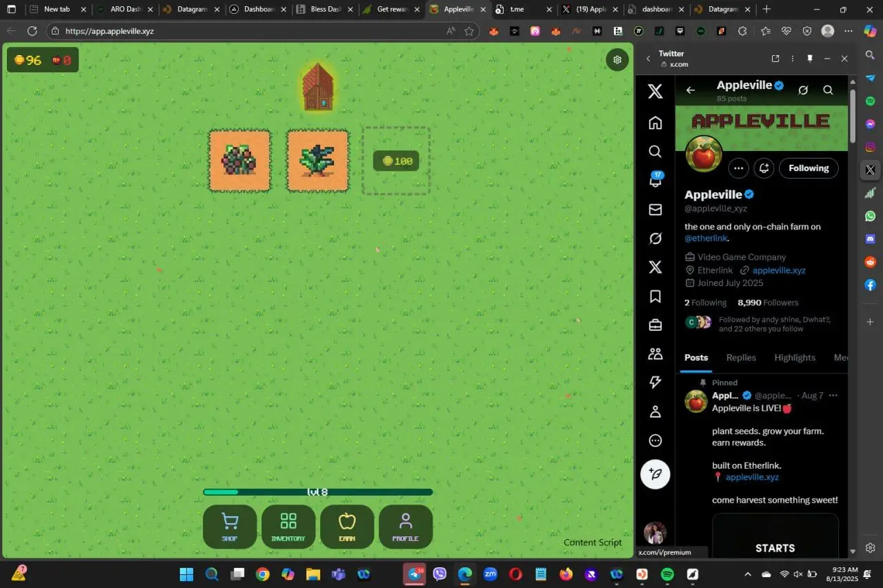Open X Jobs briefcase icon

pyautogui.click(x=655, y=325)
